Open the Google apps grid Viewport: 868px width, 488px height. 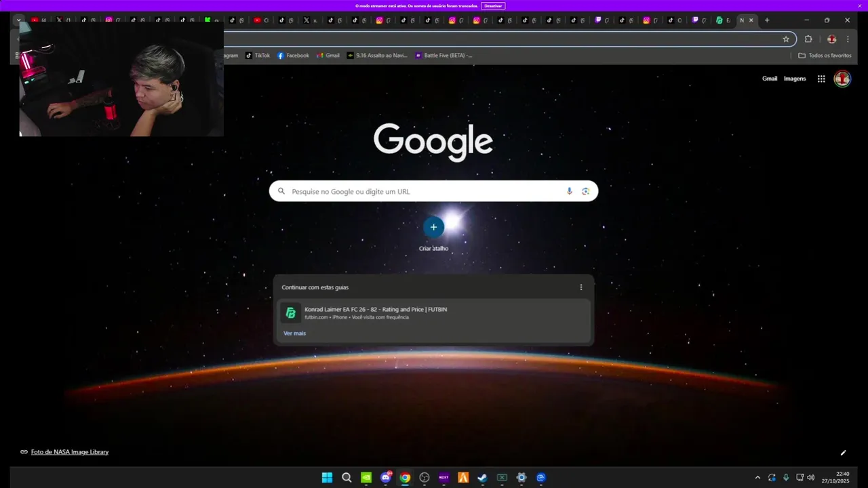coord(821,79)
